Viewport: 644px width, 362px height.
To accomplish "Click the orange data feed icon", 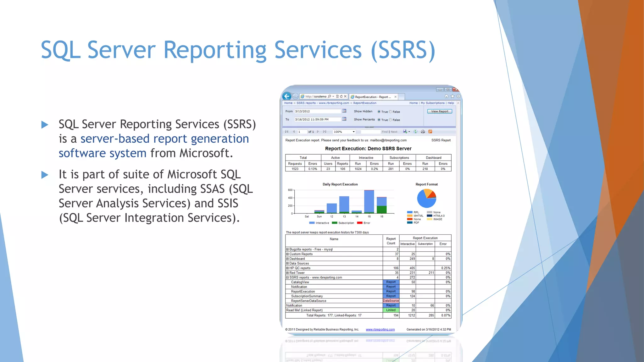I will point(430,132).
